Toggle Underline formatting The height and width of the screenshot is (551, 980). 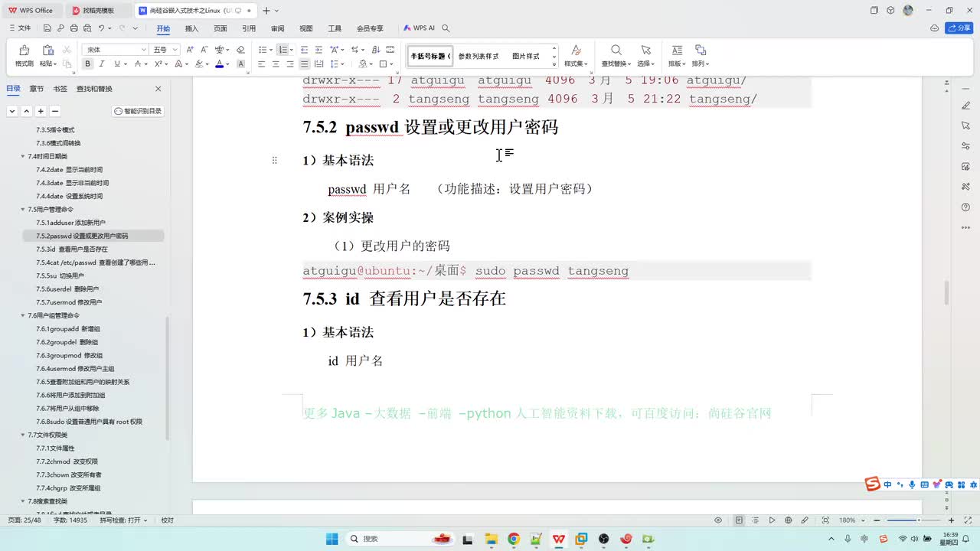tap(116, 64)
